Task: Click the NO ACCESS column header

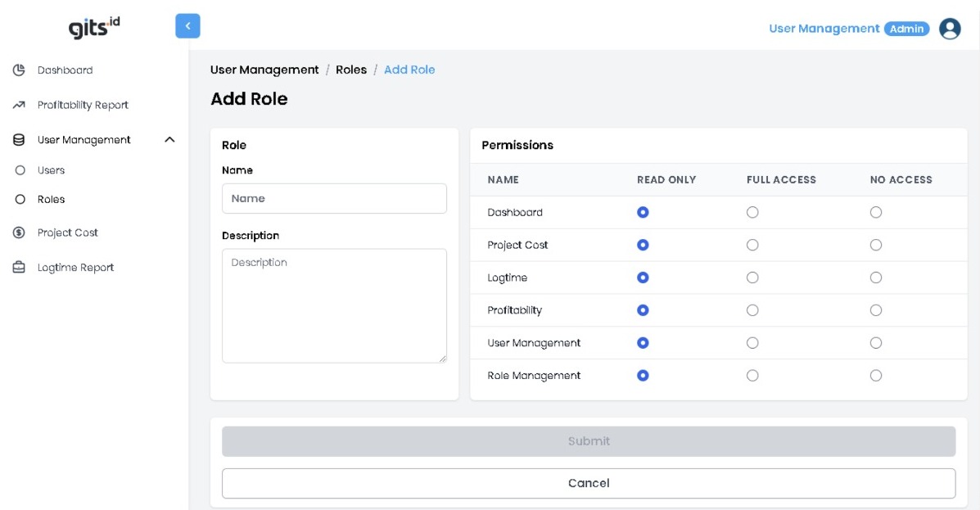Action: pyautogui.click(x=901, y=180)
